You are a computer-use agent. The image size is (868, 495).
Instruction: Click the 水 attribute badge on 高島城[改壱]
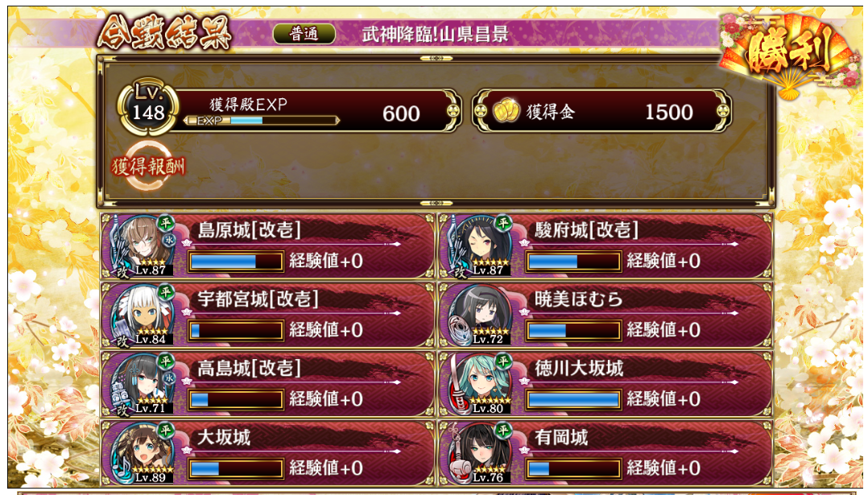pyautogui.click(x=169, y=377)
